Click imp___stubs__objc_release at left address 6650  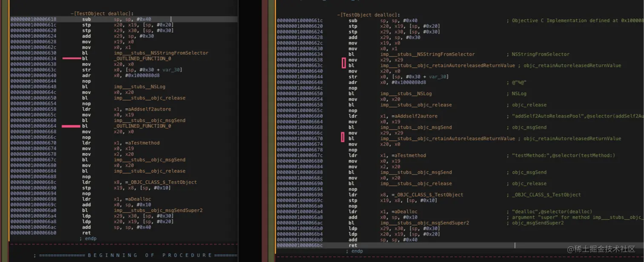point(149,98)
